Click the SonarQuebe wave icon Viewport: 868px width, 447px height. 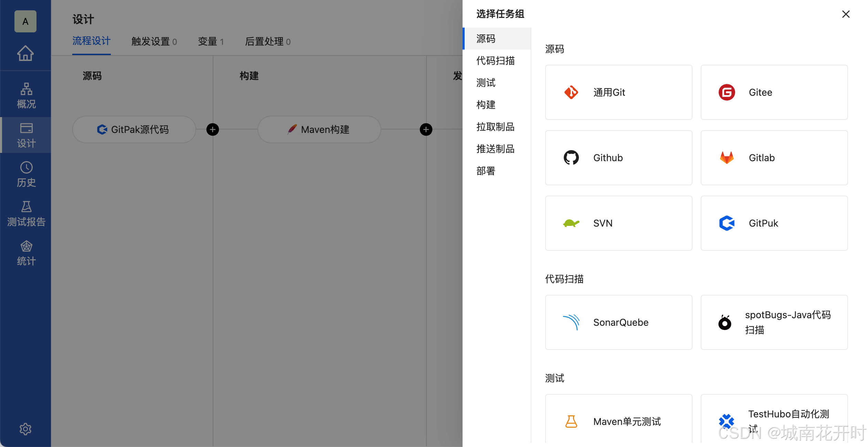(x=571, y=322)
